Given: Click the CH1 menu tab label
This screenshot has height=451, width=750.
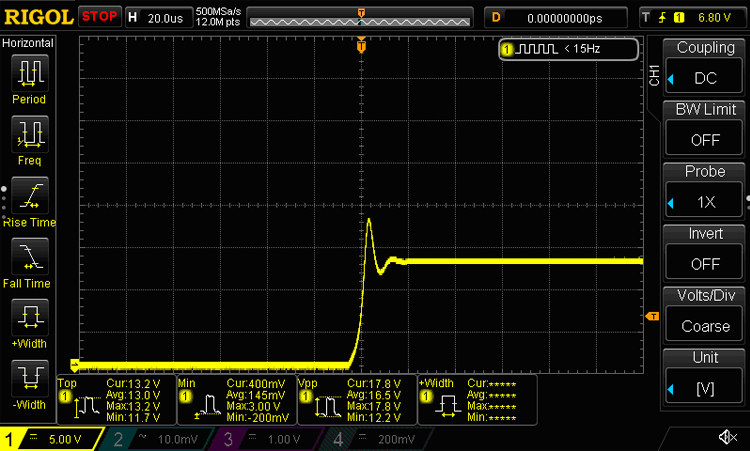Looking at the screenshot, I should pyautogui.click(x=654, y=76).
